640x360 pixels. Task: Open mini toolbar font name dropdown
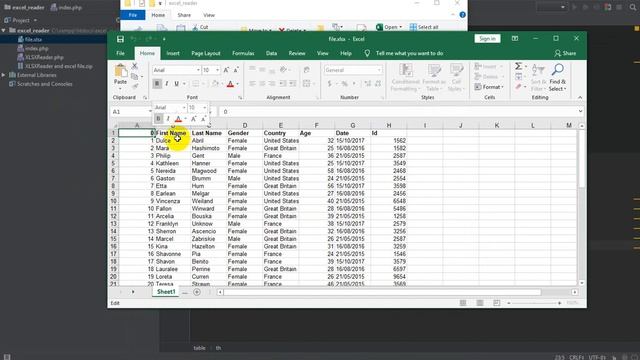click(184, 107)
